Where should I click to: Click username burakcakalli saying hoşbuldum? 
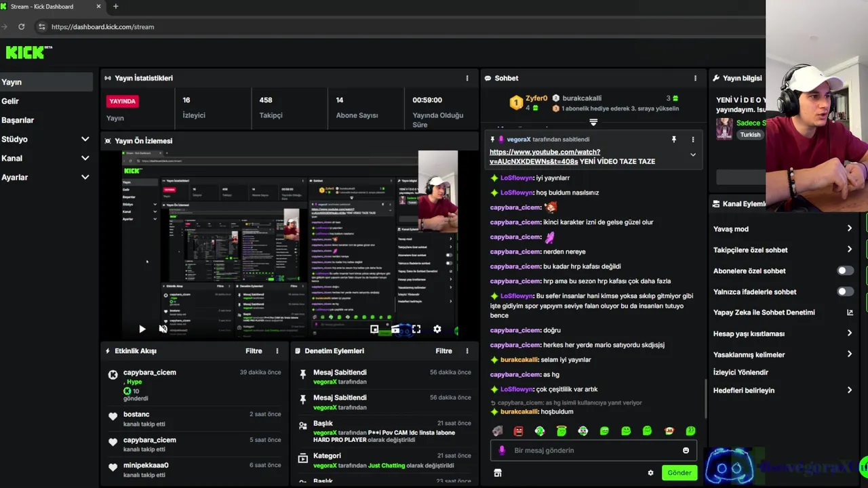[519, 411]
